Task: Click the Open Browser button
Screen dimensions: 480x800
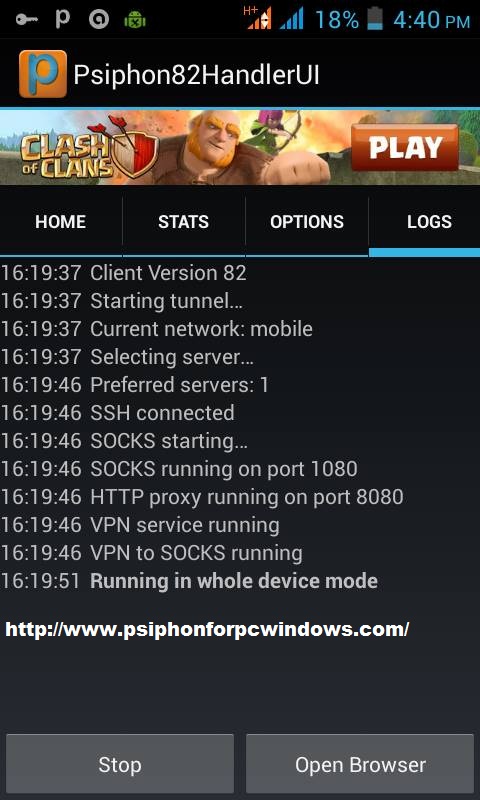Action: (360, 764)
